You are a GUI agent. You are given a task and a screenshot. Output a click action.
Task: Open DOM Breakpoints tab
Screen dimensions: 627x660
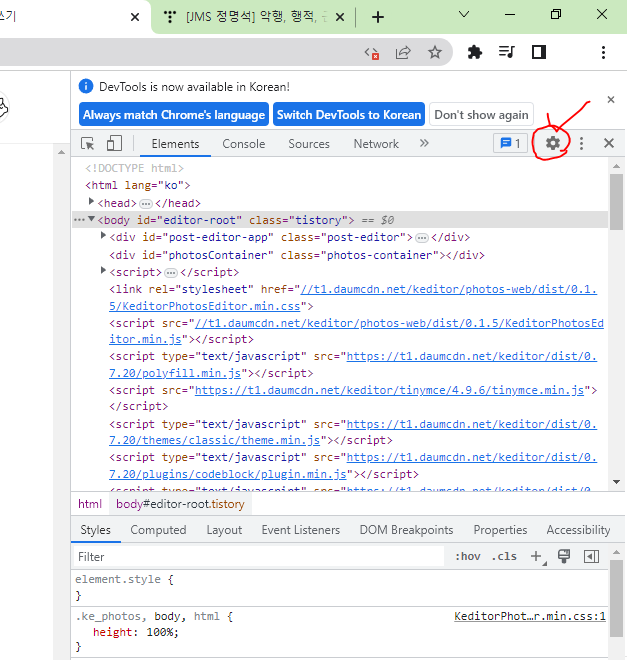[406, 530]
